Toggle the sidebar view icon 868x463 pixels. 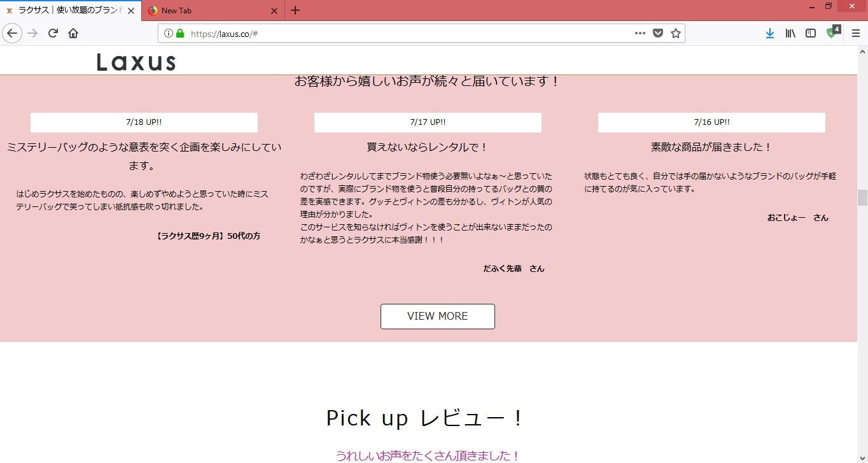click(x=811, y=33)
